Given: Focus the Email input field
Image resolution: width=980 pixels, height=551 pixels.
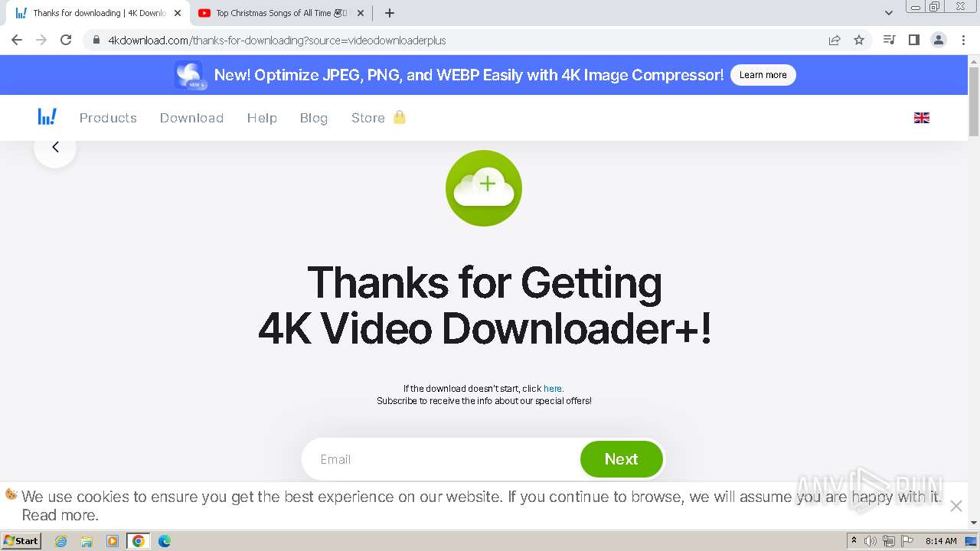Looking at the screenshot, I should [441, 459].
